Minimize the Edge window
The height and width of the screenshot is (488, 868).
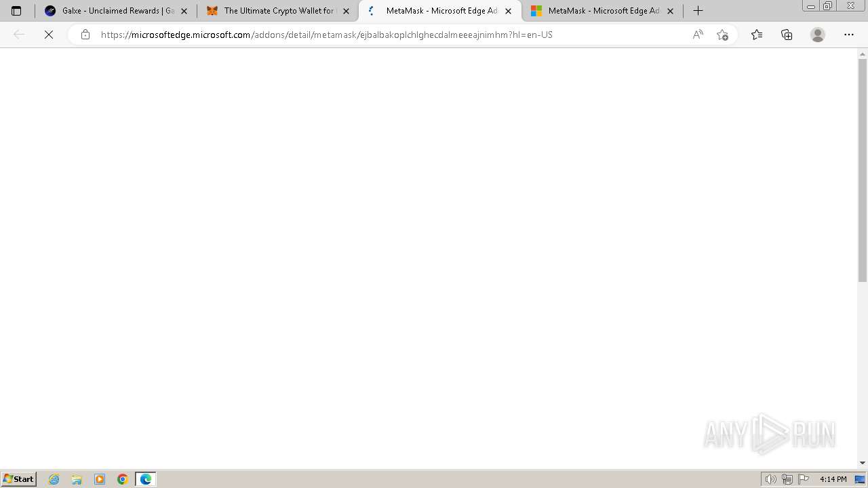pos(811,6)
